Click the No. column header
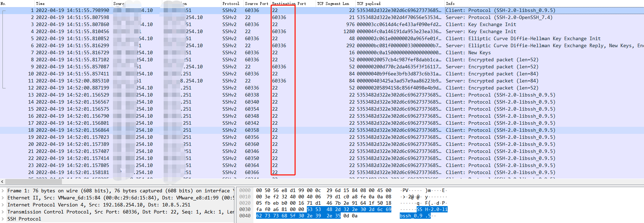The image size is (644, 223). point(4,4)
